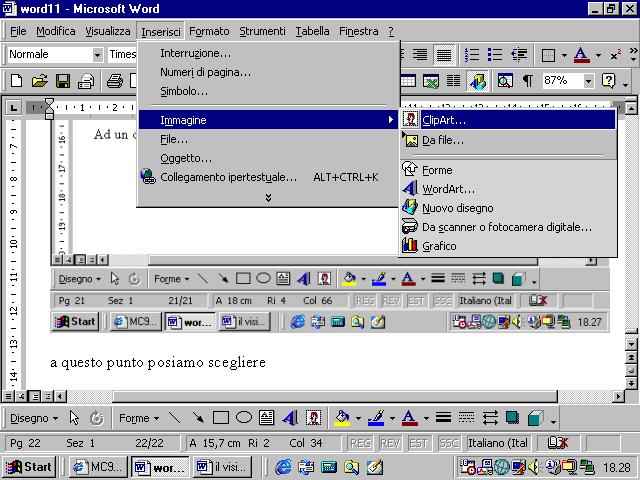Toggle REG on the bottom status bar
The width and height of the screenshot is (640, 480).
[360, 443]
